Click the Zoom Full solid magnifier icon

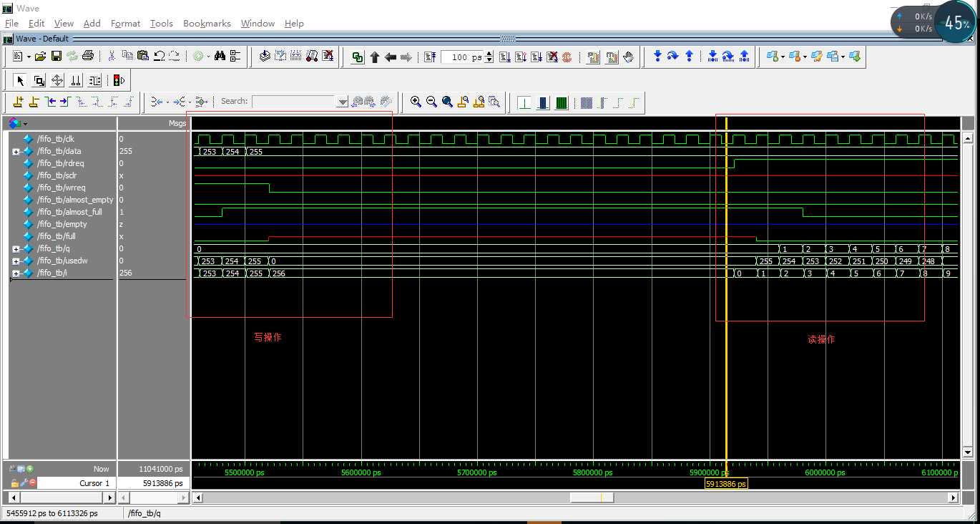pos(447,102)
